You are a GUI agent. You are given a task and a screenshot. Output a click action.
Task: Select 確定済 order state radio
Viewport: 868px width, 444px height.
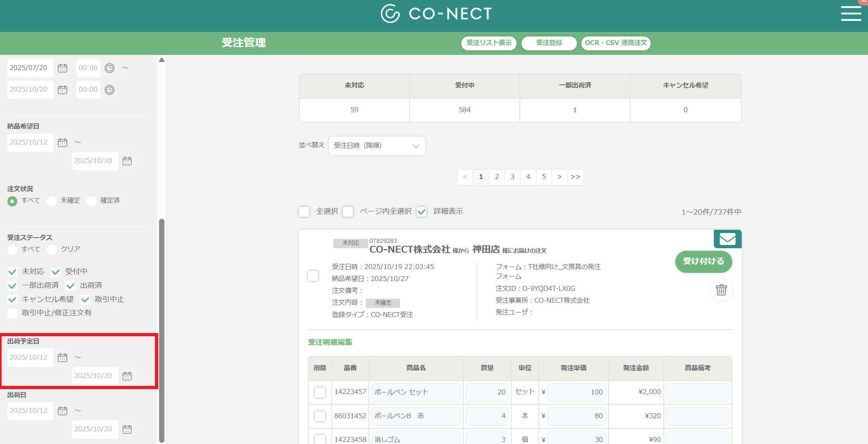point(91,201)
